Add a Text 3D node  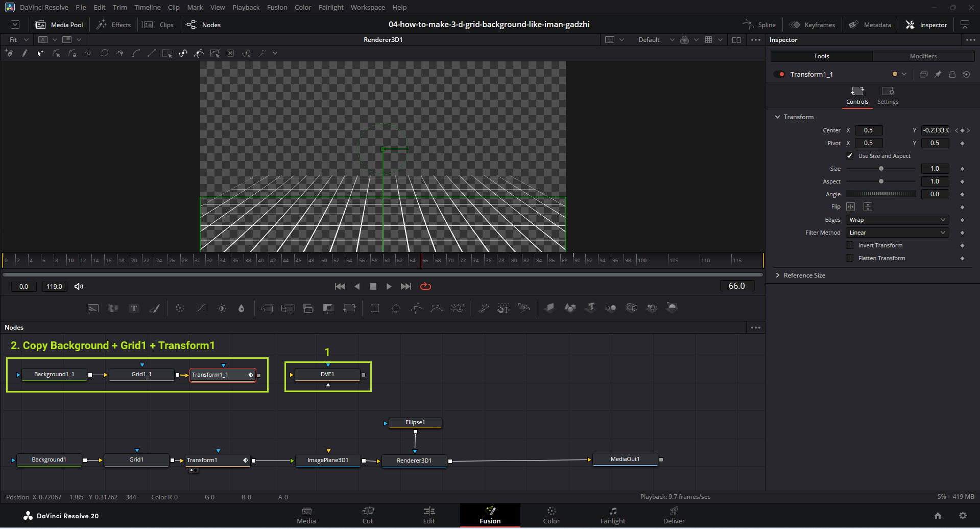tap(590, 308)
